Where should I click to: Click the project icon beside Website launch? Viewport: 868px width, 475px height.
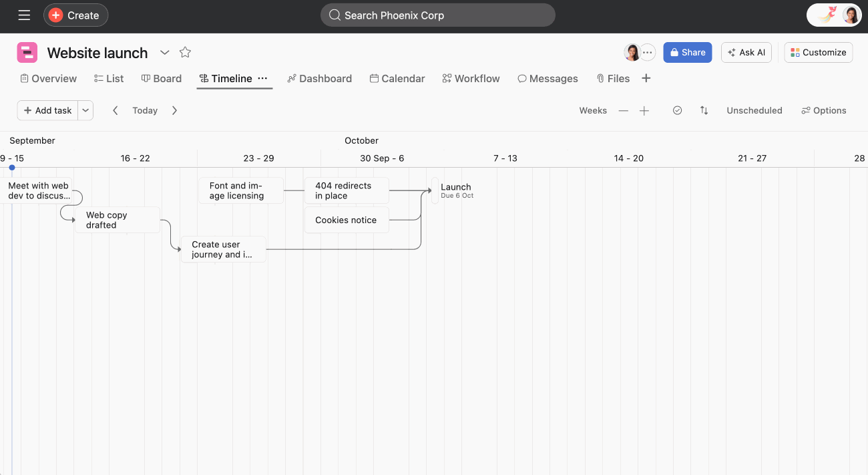coord(27,52)
